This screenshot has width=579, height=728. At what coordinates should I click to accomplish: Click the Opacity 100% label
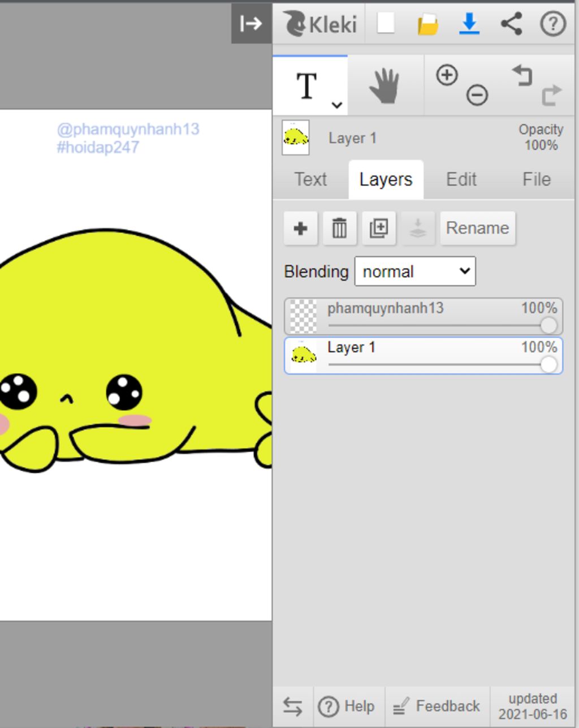(x=541, y=137)
